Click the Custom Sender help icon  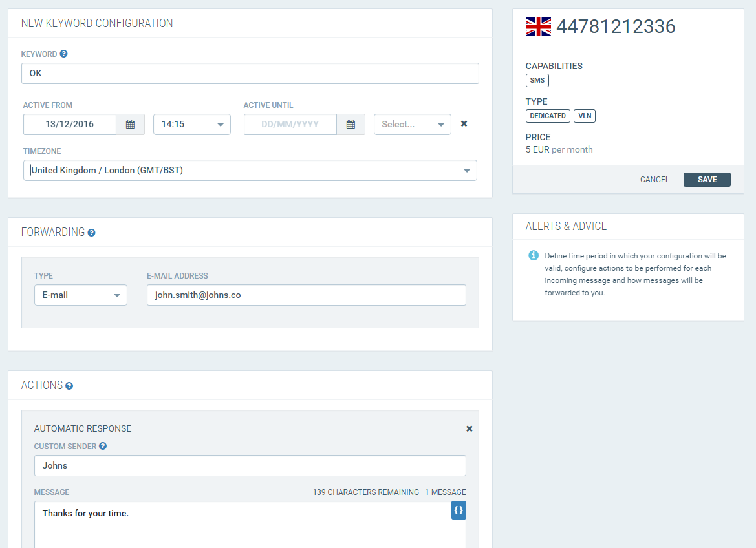103,447
